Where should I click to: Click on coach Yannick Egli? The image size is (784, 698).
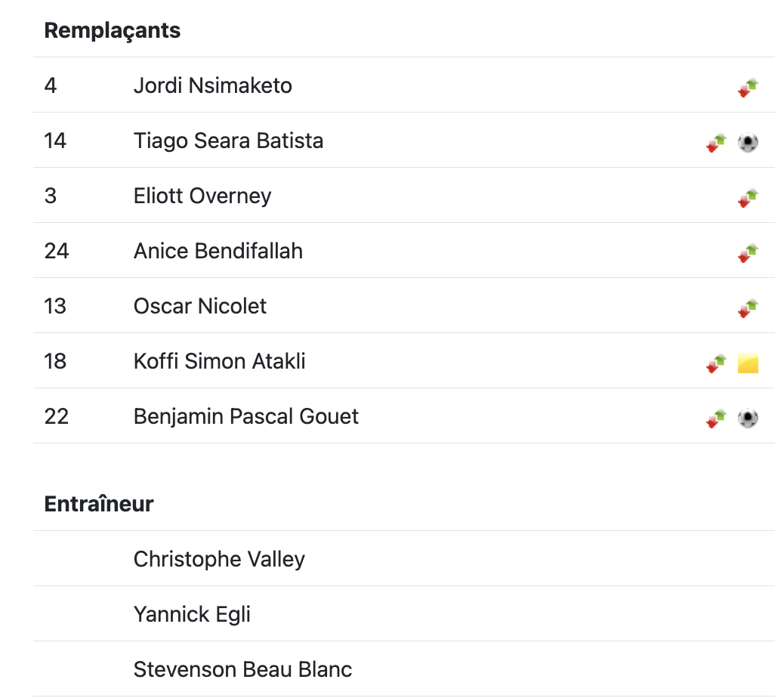pyautogui.click(x=192, y=614)
